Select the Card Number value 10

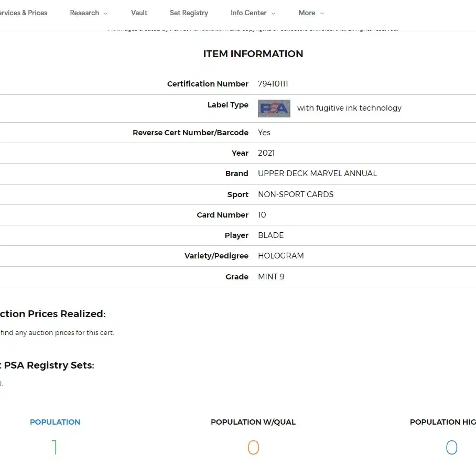point(262,215)
